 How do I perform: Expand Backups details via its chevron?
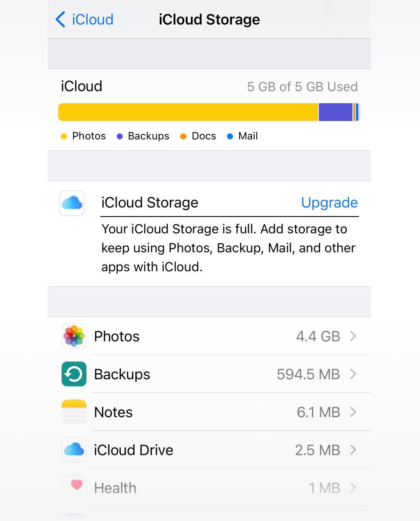point(353,374)
